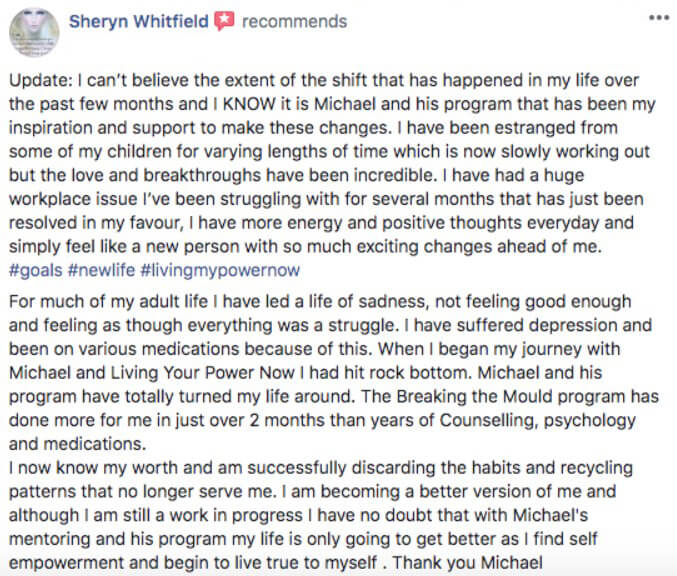The height and width of the screenshot is (576, 677).
Task: Open Sheryn Whitfield's profile picture
Action: coord(34,32)
